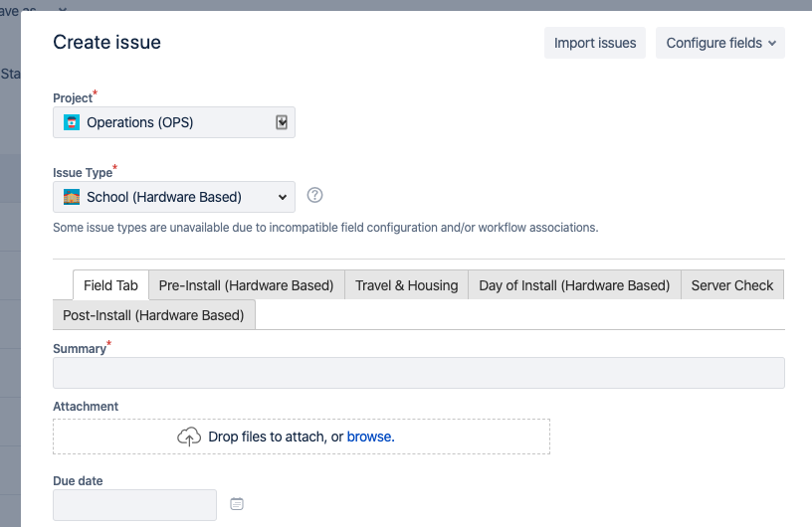Click the Operations project avatar icon
812x527 pixels.
coord(72,122)
